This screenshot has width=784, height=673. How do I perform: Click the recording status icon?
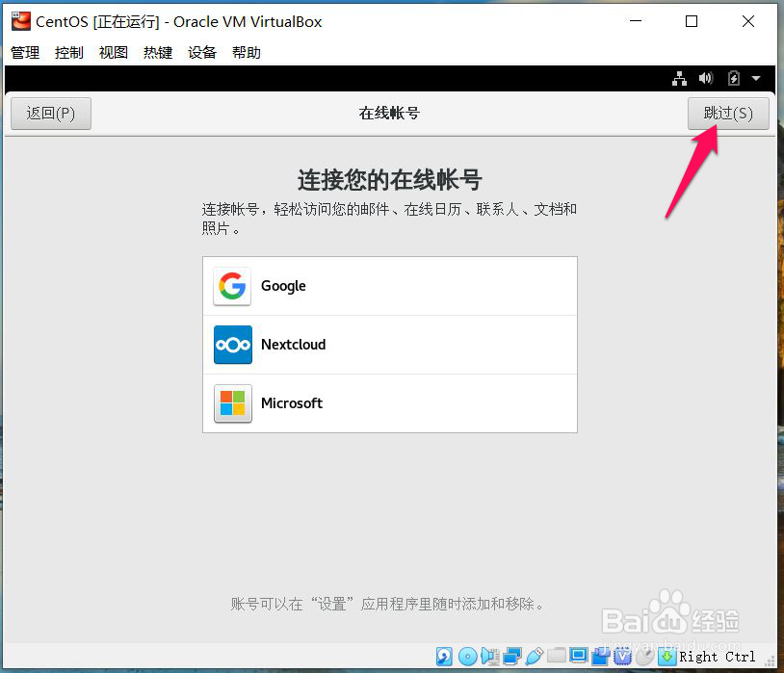pyautogui.click(x=600, y=657)
